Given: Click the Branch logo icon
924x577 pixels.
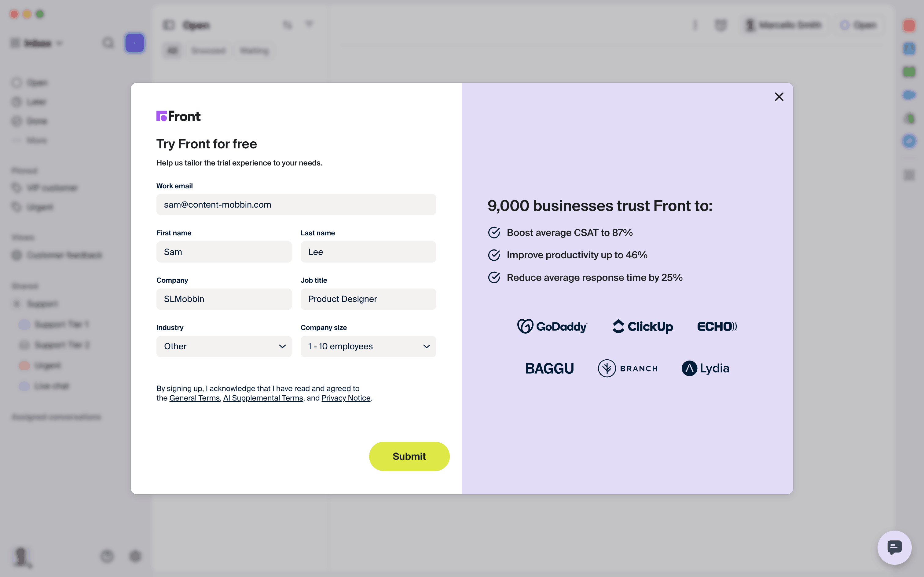Looking at the screenshot, I should click(x=607, y=368).
